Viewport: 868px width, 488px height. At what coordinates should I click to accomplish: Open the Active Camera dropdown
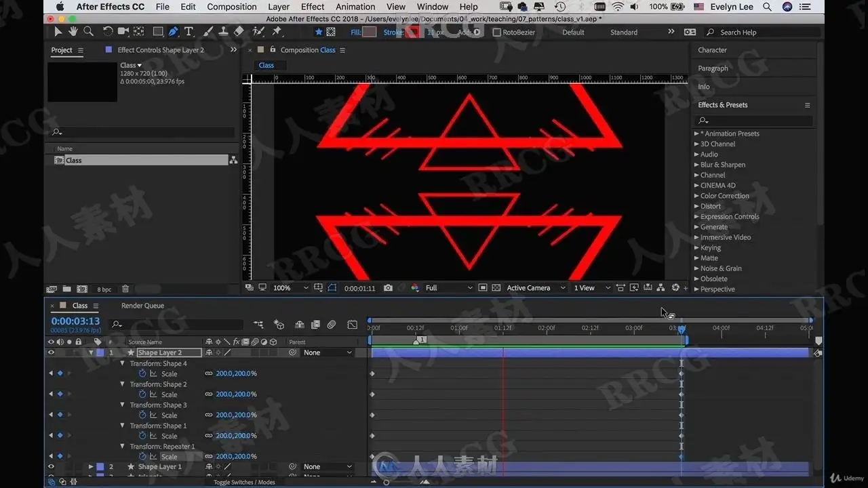point(536,288)
